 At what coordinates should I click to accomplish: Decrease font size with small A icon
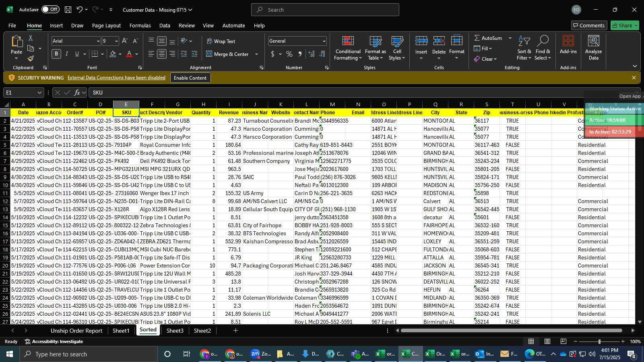(x=135, y=41)
